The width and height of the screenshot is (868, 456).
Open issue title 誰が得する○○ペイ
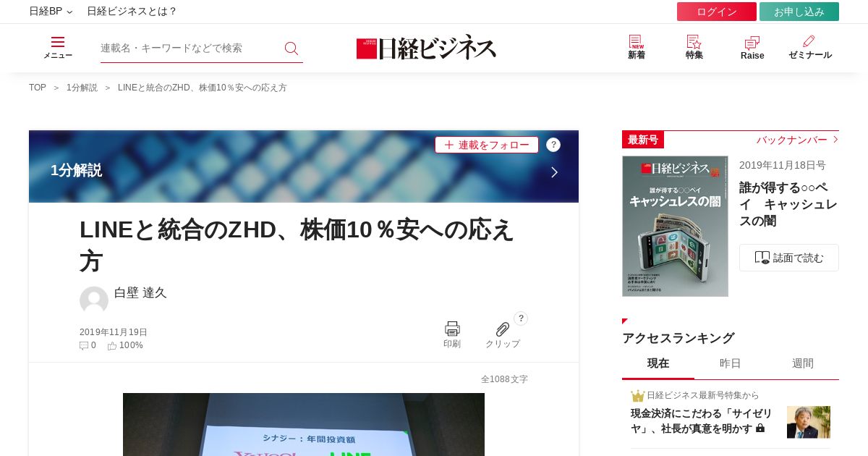pyautogui.click(x=788, y=204)
